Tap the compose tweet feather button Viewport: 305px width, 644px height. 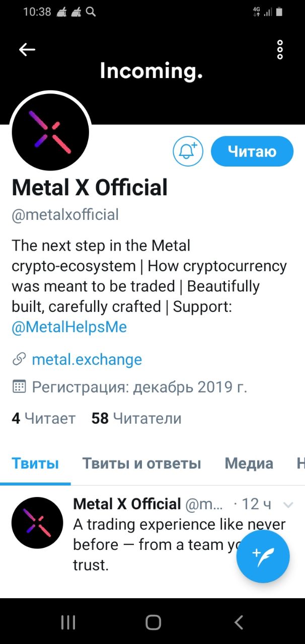pos(263,556)
